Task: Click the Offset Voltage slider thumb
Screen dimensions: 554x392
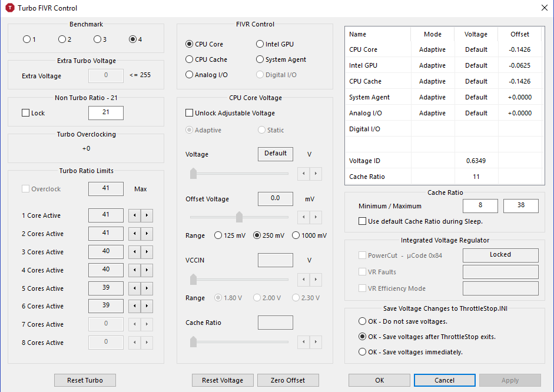Action: [x=239, y=217]
